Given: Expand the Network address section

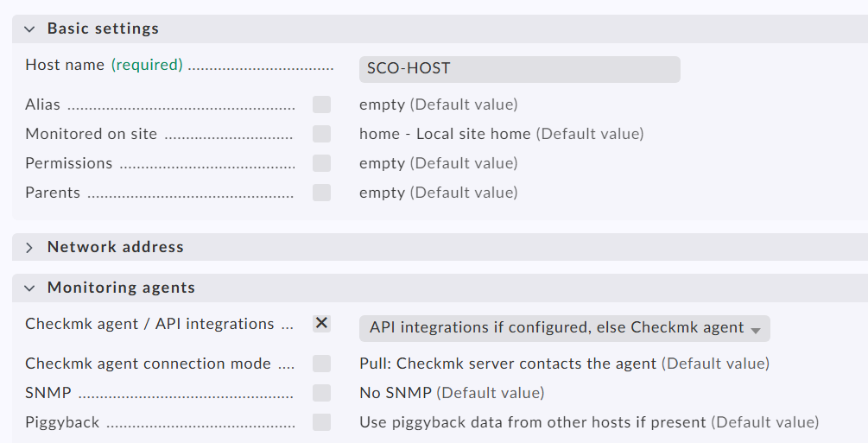Looking at the screenshot, I should click(30, 247).
